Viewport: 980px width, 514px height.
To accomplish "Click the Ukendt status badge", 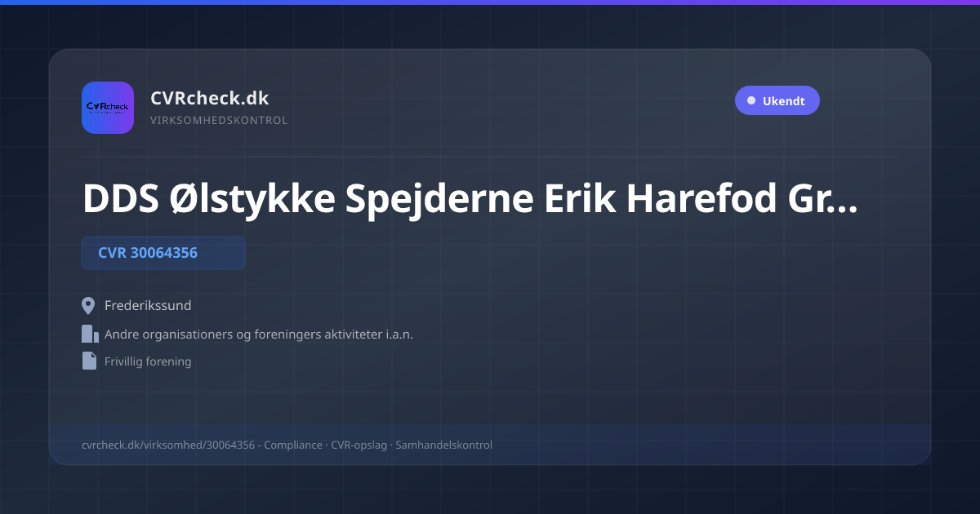I will pos(777,101).
